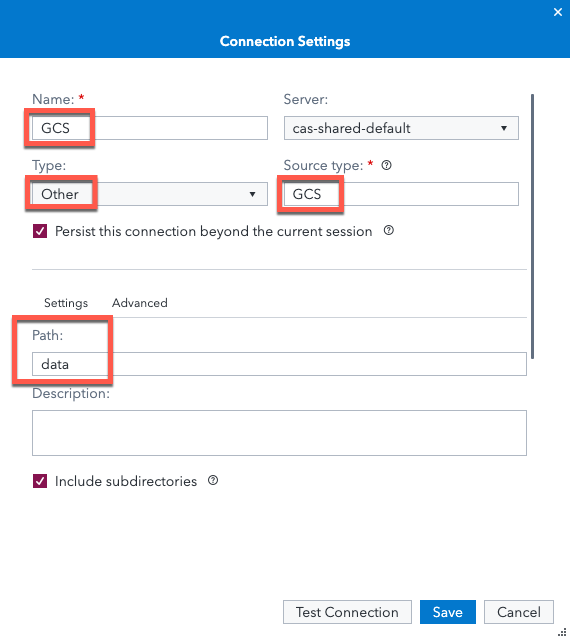Click help icon next to Include subdirectories
The height and width of the screenshot is (640, 570).
[213, 480]
